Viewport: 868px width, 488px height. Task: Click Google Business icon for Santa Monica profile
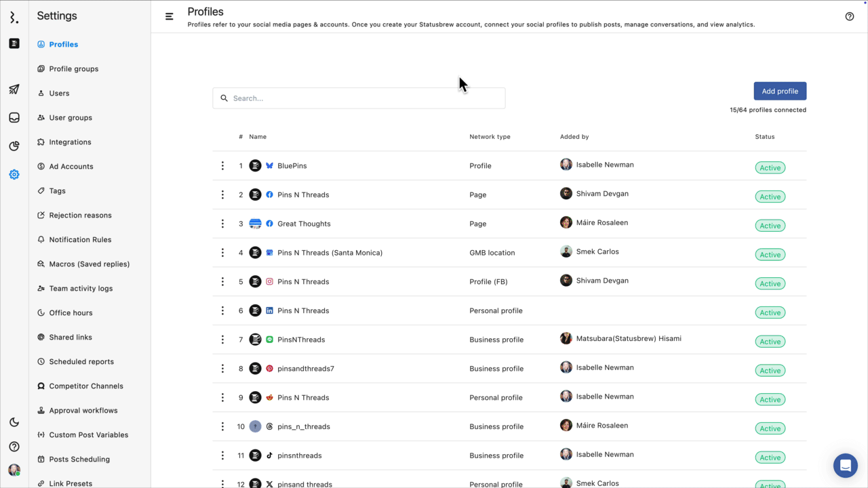tap(269, 253)
